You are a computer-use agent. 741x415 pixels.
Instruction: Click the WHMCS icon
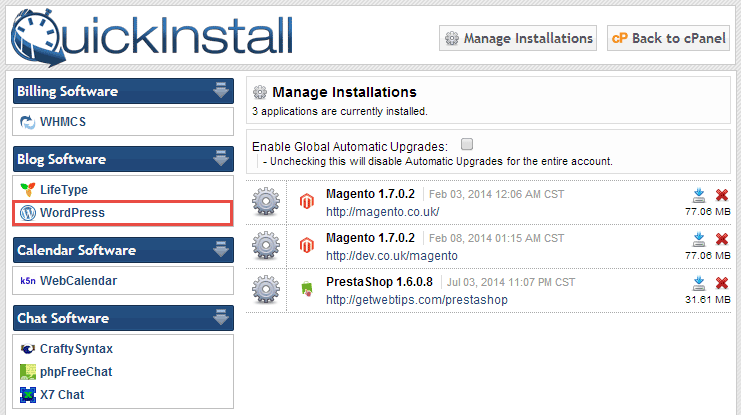coord(27,122)
